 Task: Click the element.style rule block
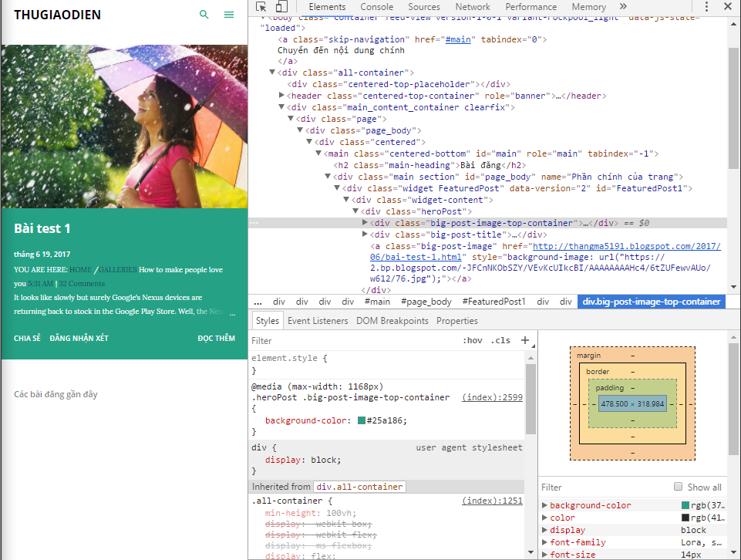tap(386, 364)
